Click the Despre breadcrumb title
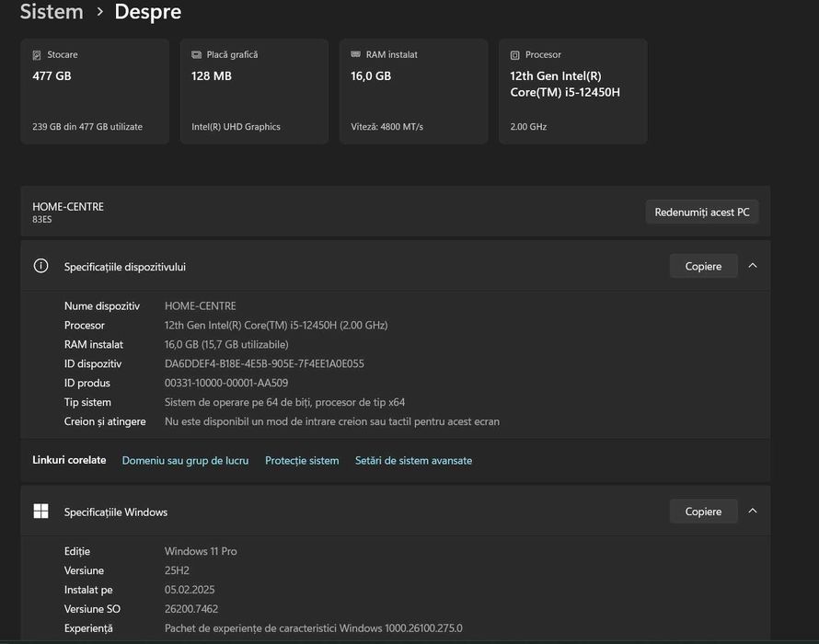Viewport: 819px width, 644px height. [148, 11]
